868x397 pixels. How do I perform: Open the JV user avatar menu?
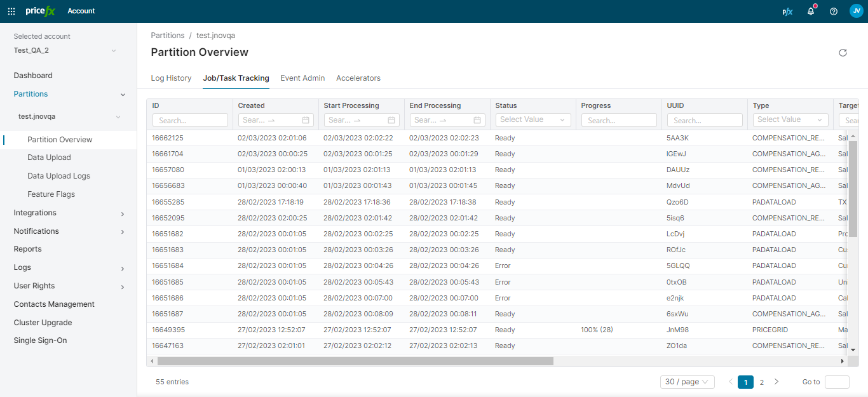click(x=856, y=11)
